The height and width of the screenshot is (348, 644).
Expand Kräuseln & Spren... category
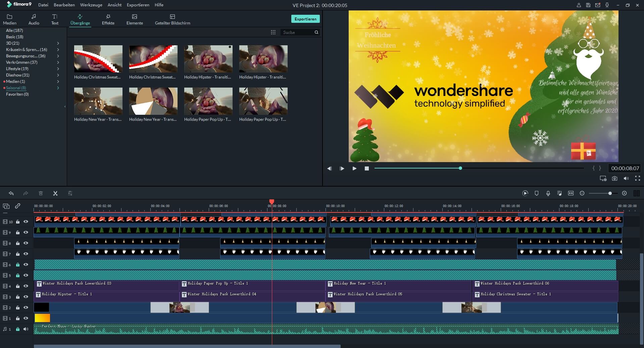click(x=58, y=50)
